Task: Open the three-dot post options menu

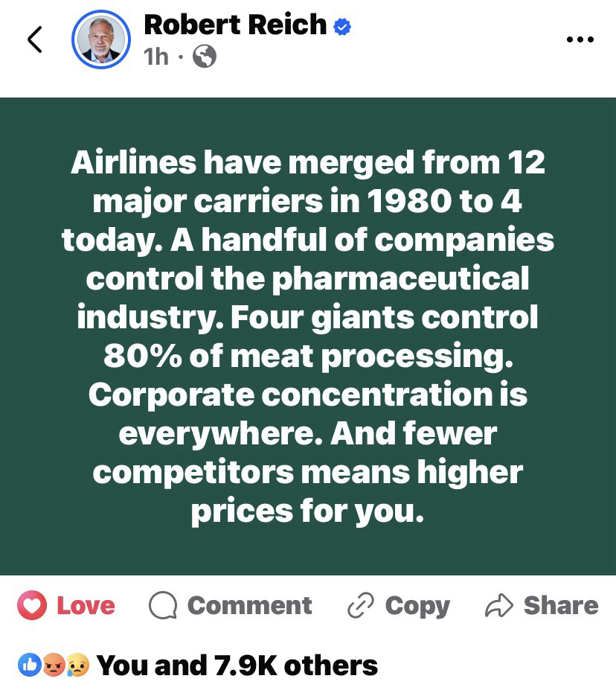Action: (x=580, y=39)
